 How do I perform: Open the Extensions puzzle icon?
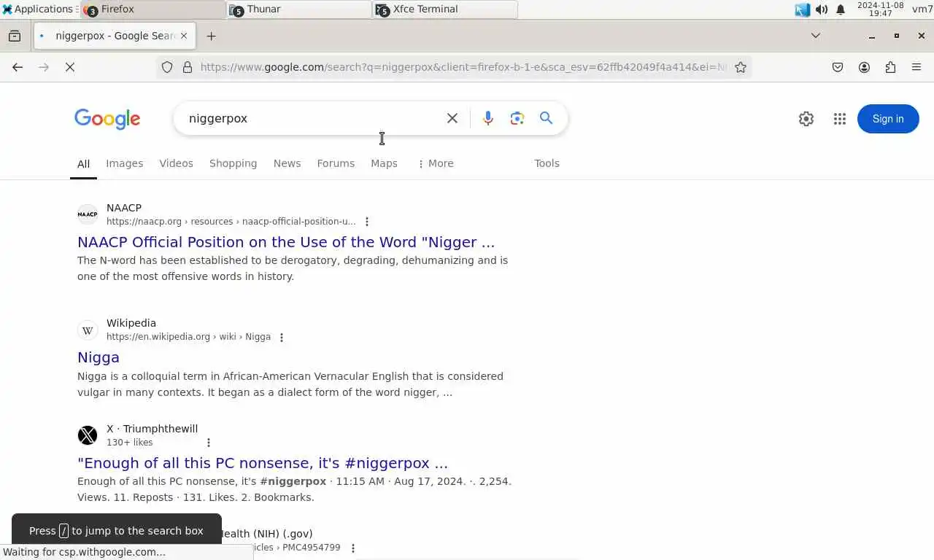click(x=890, y=67)
